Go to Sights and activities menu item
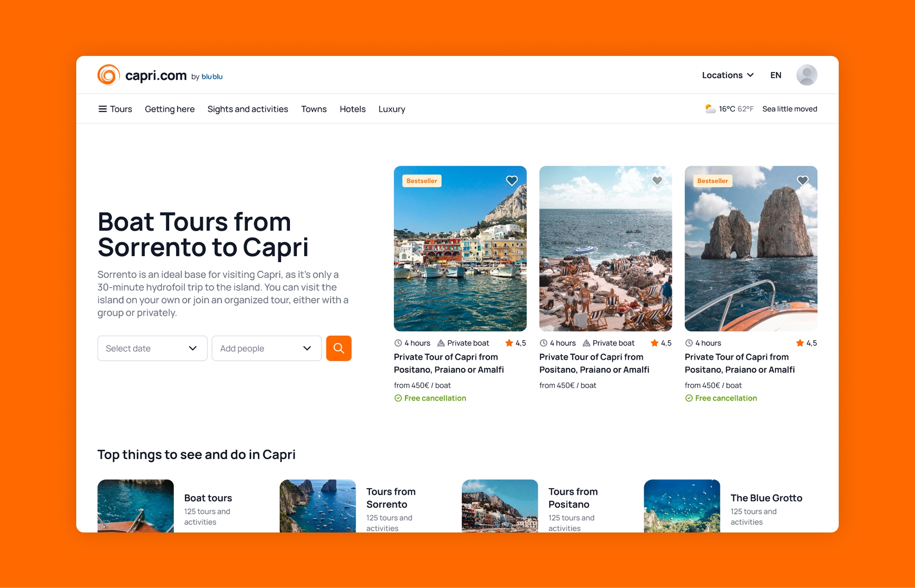The image size is (915, 588). coord(247,109)
